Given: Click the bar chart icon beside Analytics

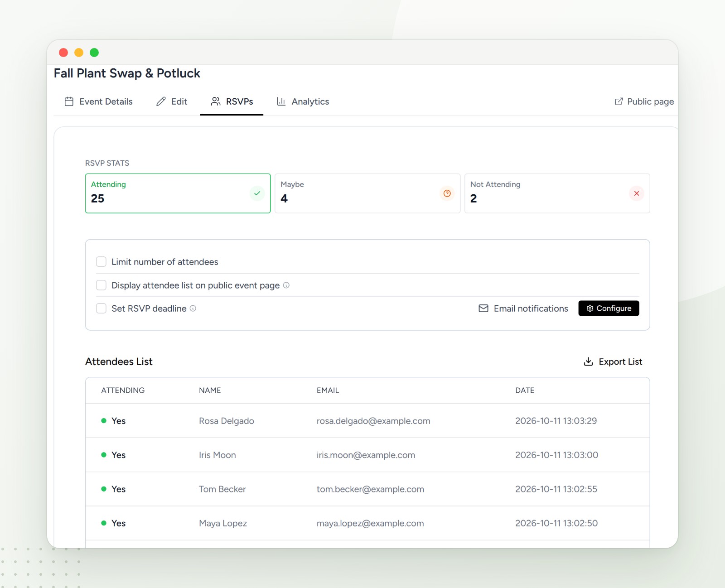Looking at the screenshot, I should 281,101.
